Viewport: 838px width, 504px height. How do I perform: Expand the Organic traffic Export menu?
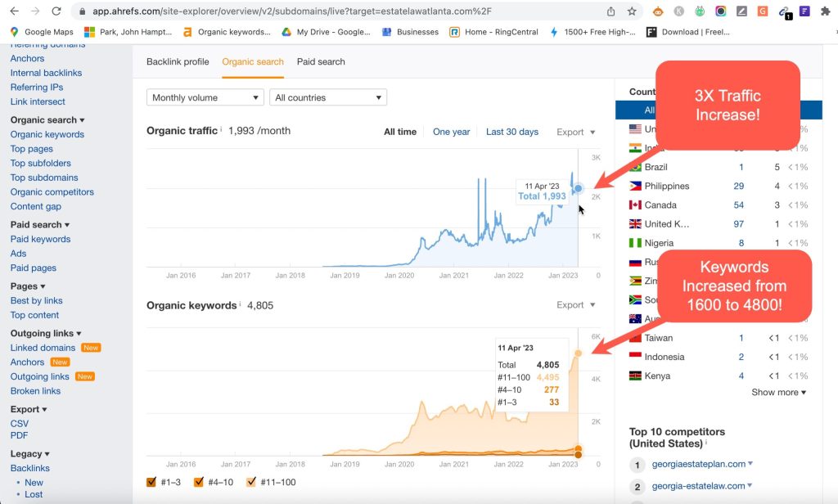click(x=575, y=132)
